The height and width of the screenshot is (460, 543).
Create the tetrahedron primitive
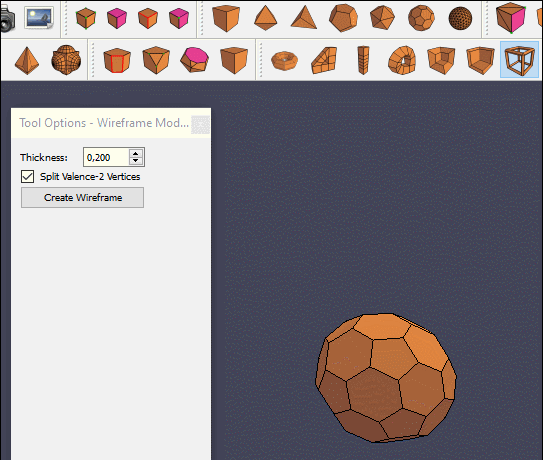tap(304, 18)
